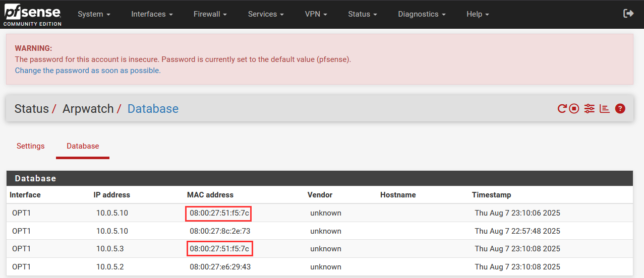The height and width of the screenshot is (278, 644).
Task: Open the Help menu
Action: (x=478, y=14)
